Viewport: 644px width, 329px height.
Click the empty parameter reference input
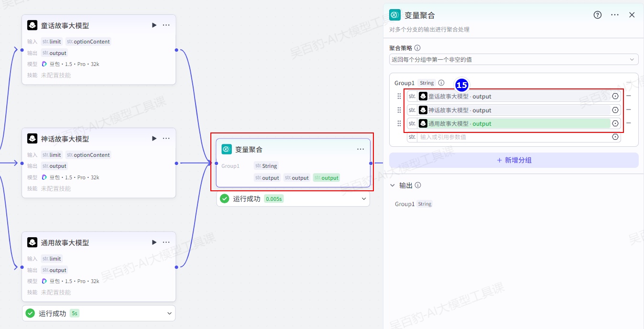click(514, 137)
